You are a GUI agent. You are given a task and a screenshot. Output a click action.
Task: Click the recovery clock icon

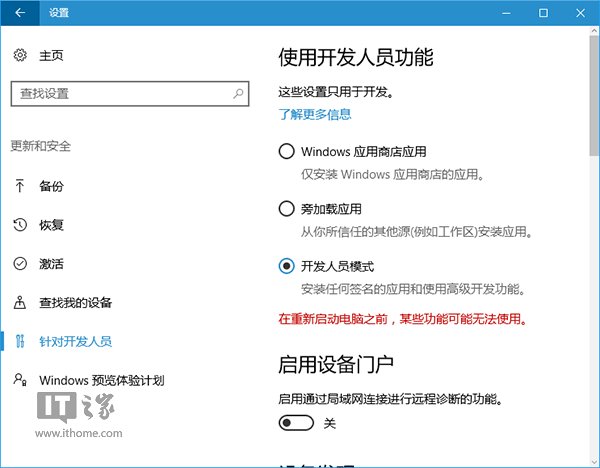(x=20, y=225)
